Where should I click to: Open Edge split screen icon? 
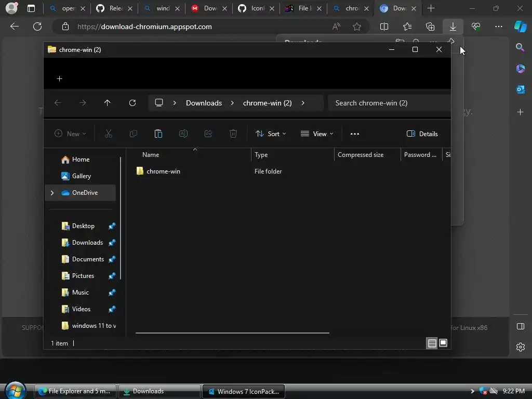click(x=384, y=26)
